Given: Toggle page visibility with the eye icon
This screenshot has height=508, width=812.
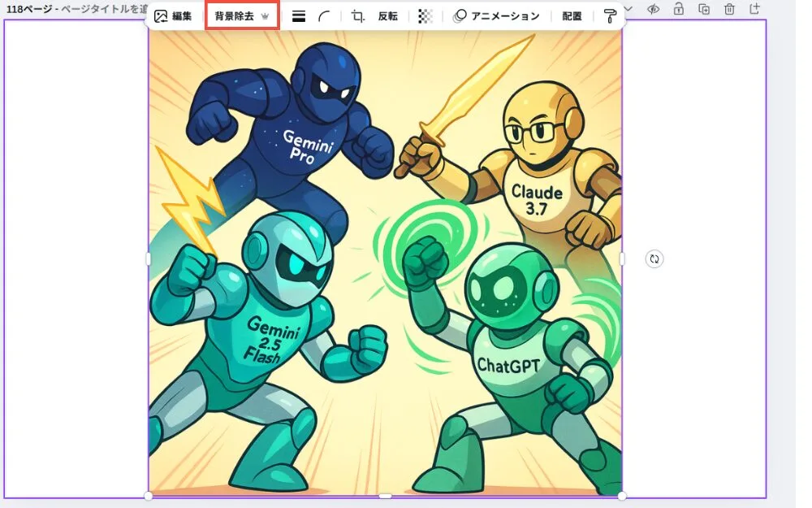Looking at the screenshot, I should click(x=654, y=9).
